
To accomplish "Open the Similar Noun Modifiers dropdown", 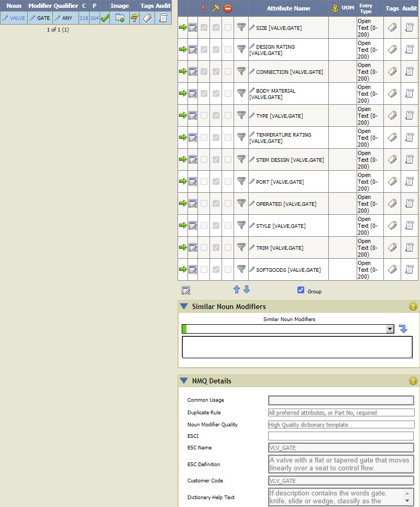I will 390,329.
